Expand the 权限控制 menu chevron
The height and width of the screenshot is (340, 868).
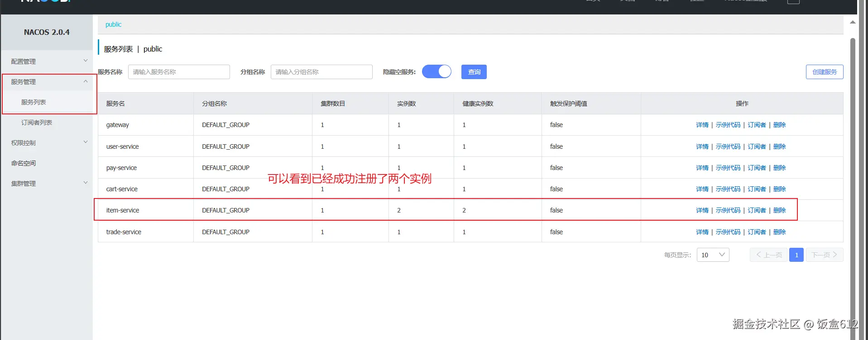click(x=86, y=142)
